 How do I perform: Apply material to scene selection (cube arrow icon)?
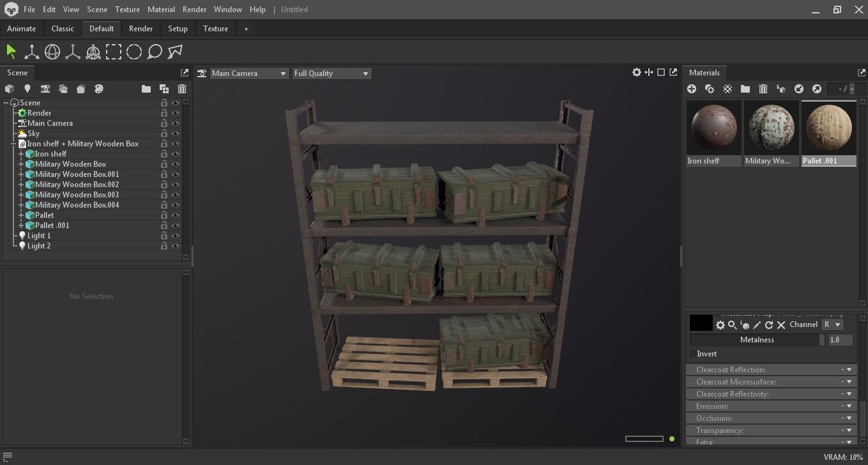[x=781, y=89]
